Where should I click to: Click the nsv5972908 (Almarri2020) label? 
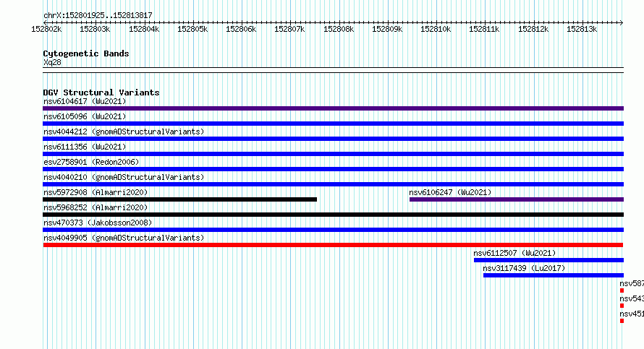tap(96, 192)
